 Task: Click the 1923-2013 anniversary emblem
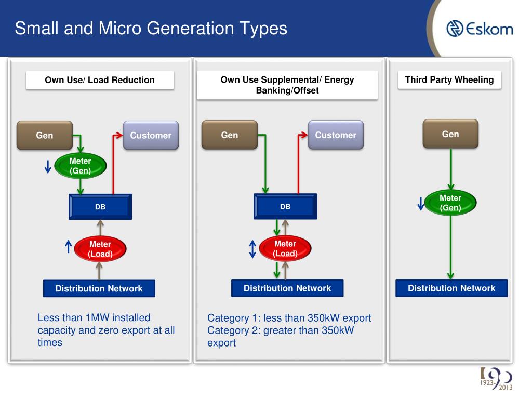[x=496, y=378]
